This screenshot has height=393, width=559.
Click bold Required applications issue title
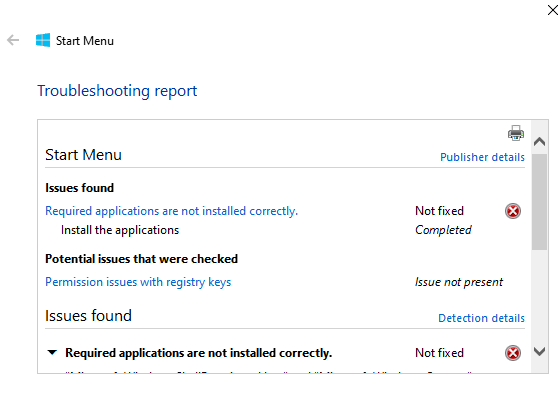click(x=199, y=353)
